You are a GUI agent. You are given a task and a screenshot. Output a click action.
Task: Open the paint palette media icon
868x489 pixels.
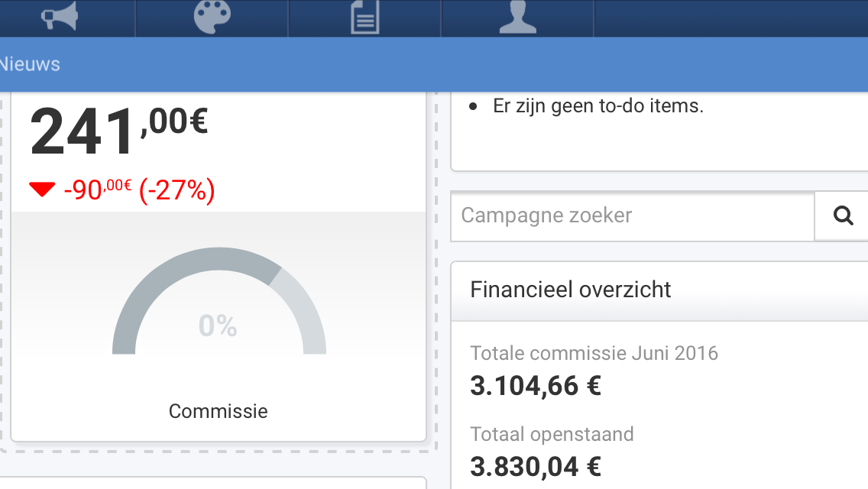212,17
